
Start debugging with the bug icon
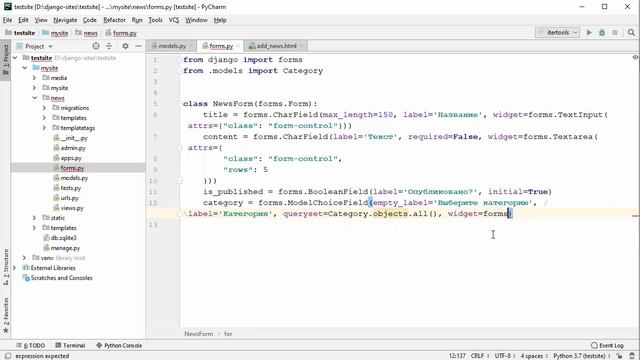(x=602, y=33)
